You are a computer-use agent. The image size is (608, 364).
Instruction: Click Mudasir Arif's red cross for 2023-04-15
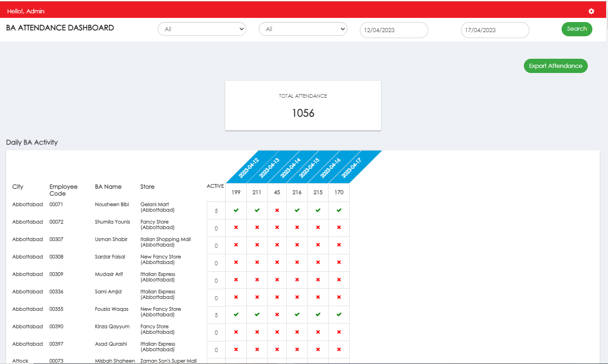[x=297, y=280]
